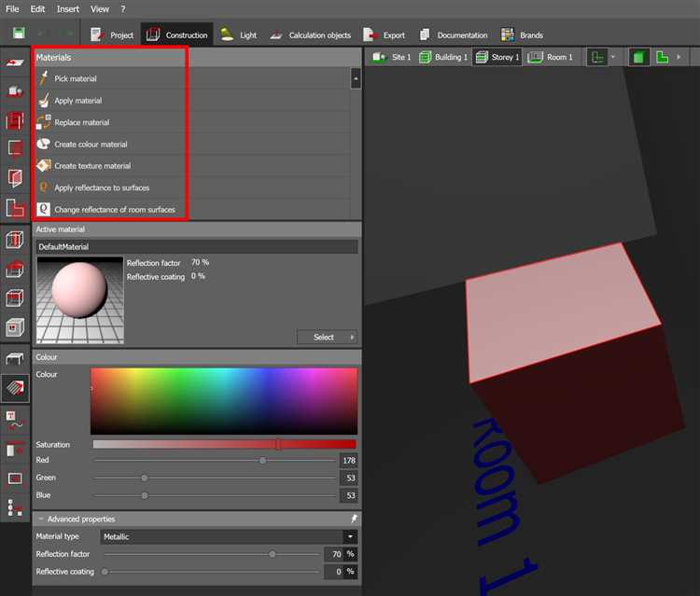Switch to the Project mode tab
Viewport: 700px width, 596px height.
coord(112,35)
